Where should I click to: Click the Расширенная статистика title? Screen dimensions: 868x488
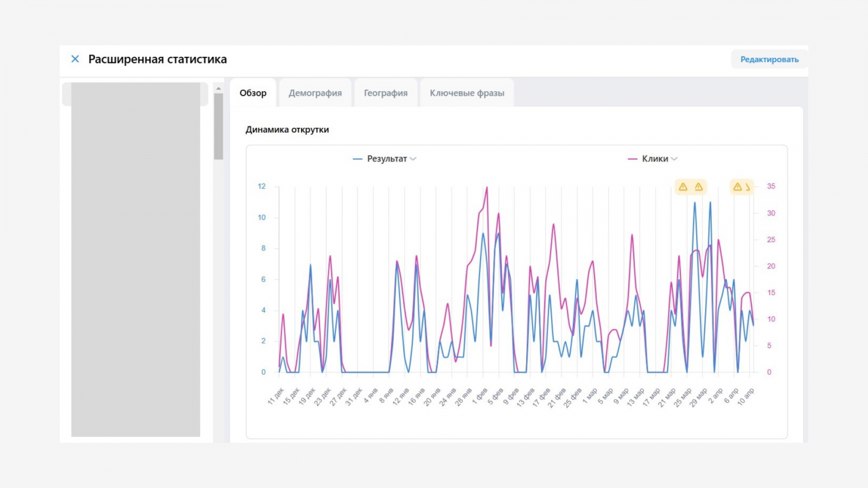tap(157, 60)
